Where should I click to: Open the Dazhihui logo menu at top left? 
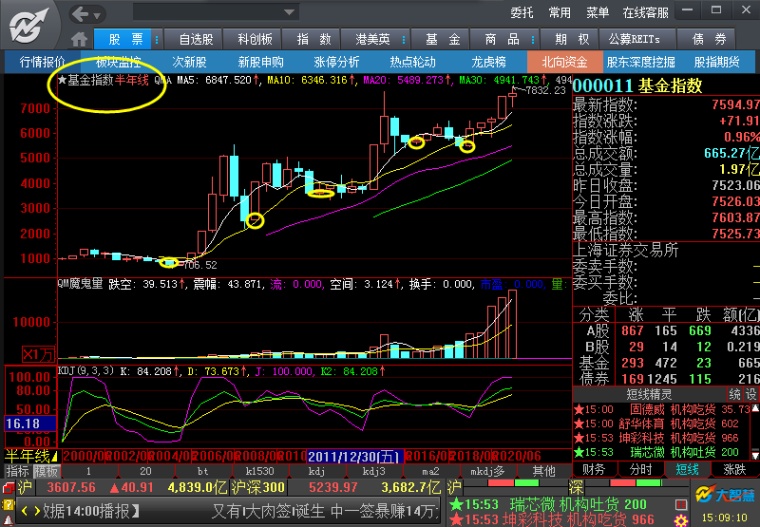coord(28,24)
